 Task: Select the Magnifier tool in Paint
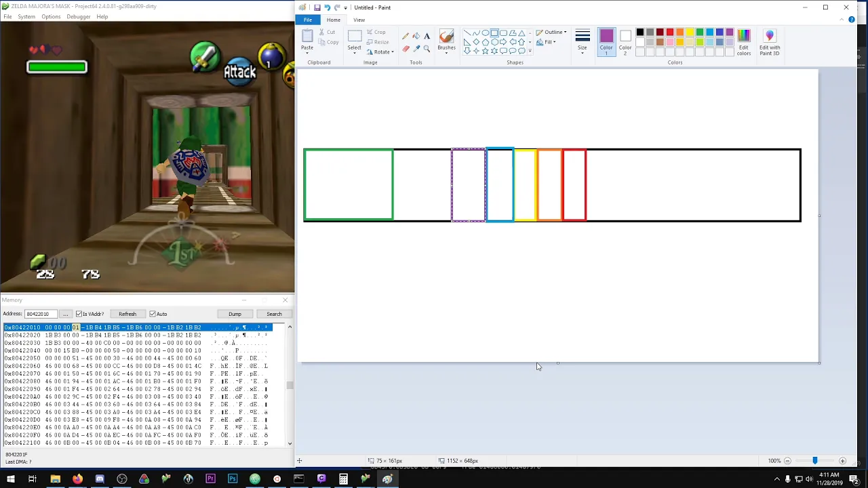point(427,49)
